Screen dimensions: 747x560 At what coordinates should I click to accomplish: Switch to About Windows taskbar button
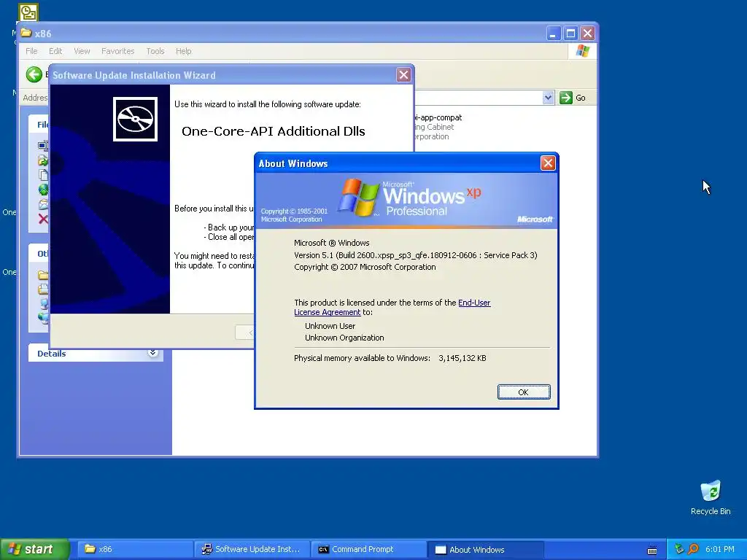[x=485, y=549]
